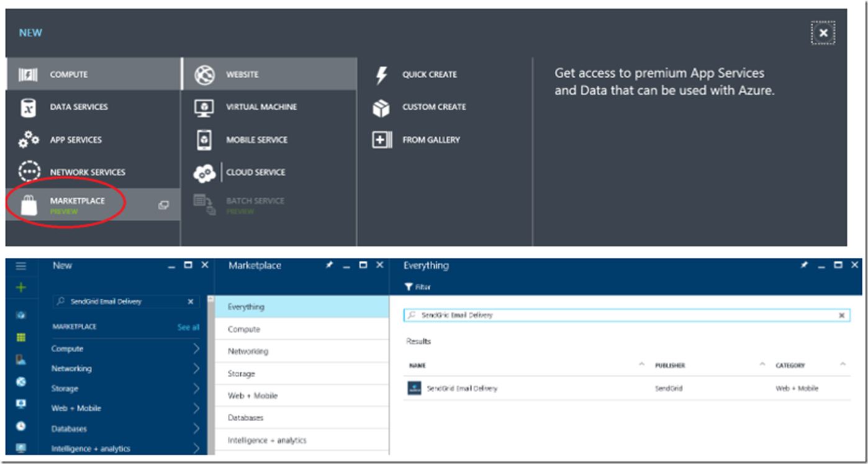
Task: Open the resource groups cube sidebar icon
Action: point(21,316)
